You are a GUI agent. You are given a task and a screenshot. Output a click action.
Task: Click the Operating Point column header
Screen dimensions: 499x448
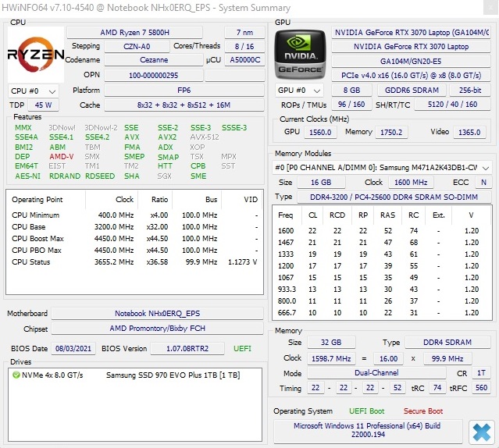point(46,200)
